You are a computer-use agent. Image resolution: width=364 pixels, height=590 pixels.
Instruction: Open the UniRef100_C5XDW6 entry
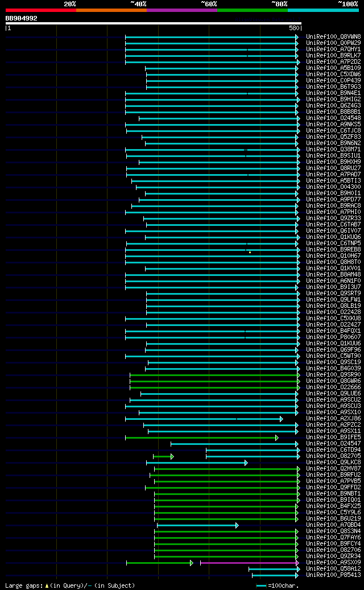(x=333, y=75)
